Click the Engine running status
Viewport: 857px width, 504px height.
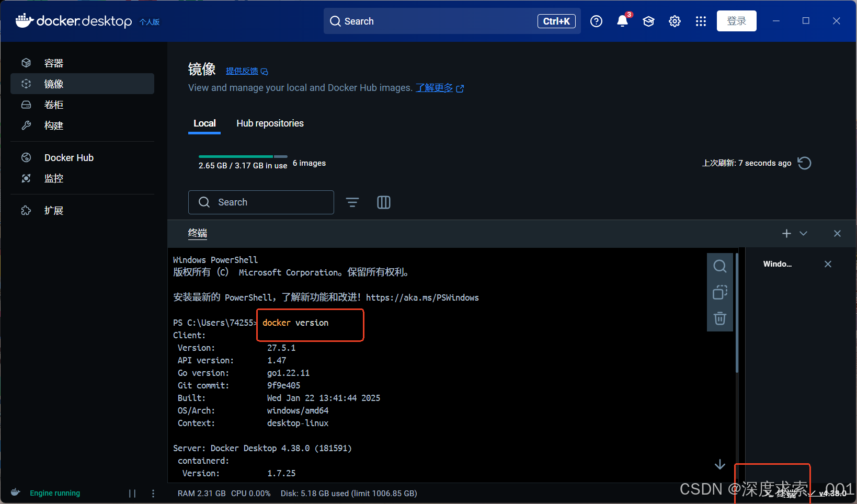[55, 493]
